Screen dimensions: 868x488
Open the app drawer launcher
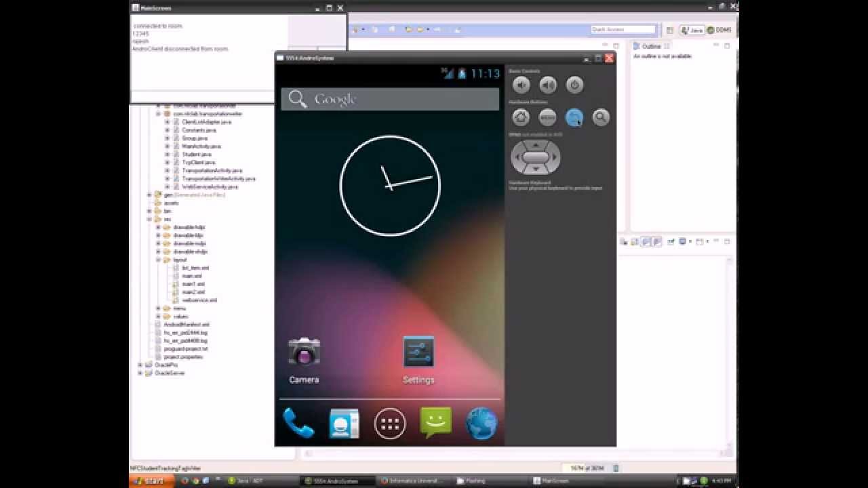pos(390,424)
